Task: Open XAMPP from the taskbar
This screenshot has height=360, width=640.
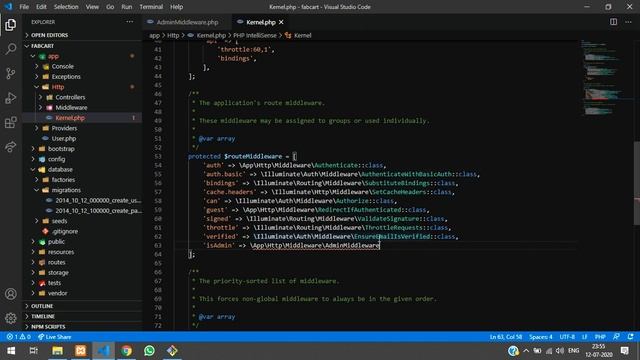Action: point(80,351)
